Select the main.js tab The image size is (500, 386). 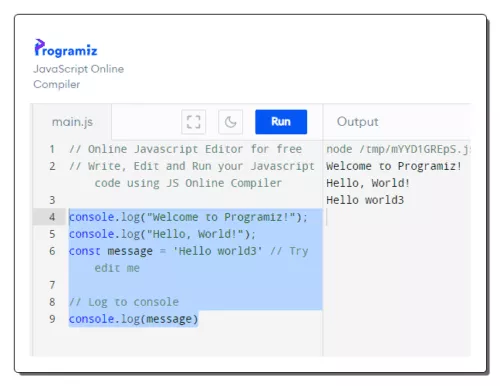coord(72,122)
